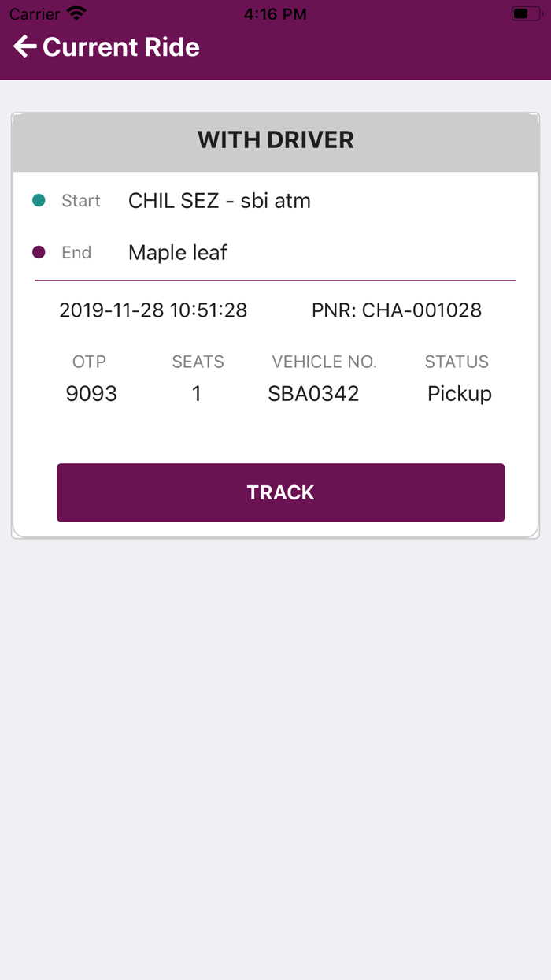
Task: Select the WITH DRIVER header
Action: [275, 139]
